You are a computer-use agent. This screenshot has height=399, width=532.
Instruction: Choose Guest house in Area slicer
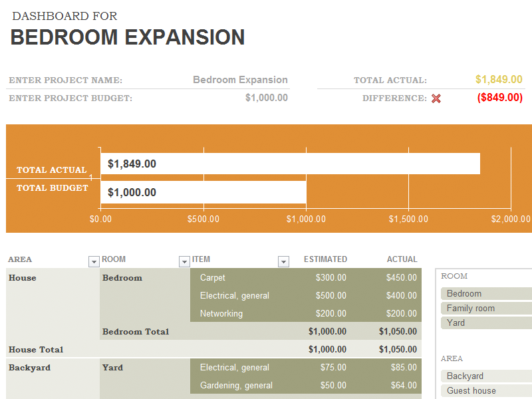click(x=486, y=390)
